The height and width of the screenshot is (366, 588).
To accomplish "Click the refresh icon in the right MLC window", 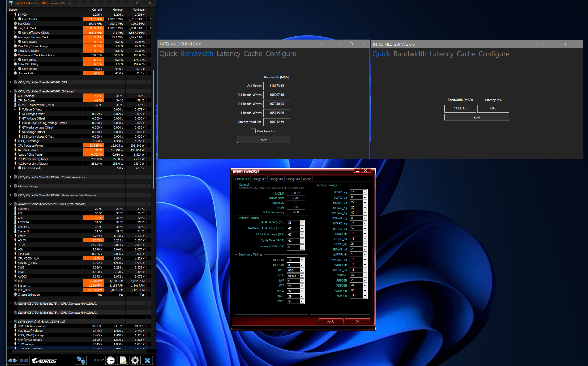I will click(535, 44).
